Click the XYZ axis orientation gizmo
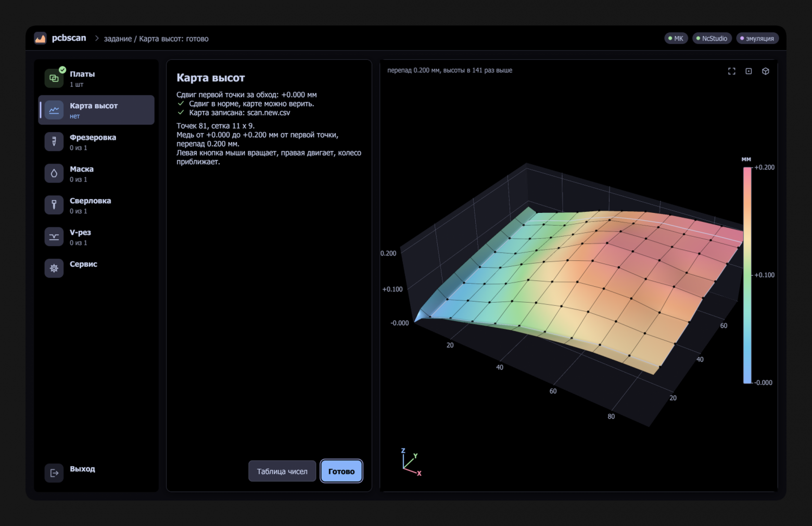Screen dimensions: 812x526 pyautogui.click(x=411, y=462)
